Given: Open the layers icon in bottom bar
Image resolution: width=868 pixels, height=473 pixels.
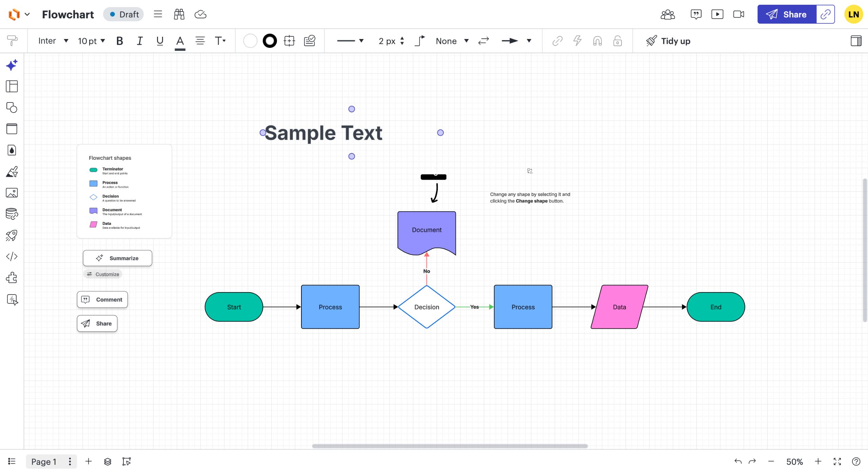Looking at the screenshot, I should tap(107, 461).
